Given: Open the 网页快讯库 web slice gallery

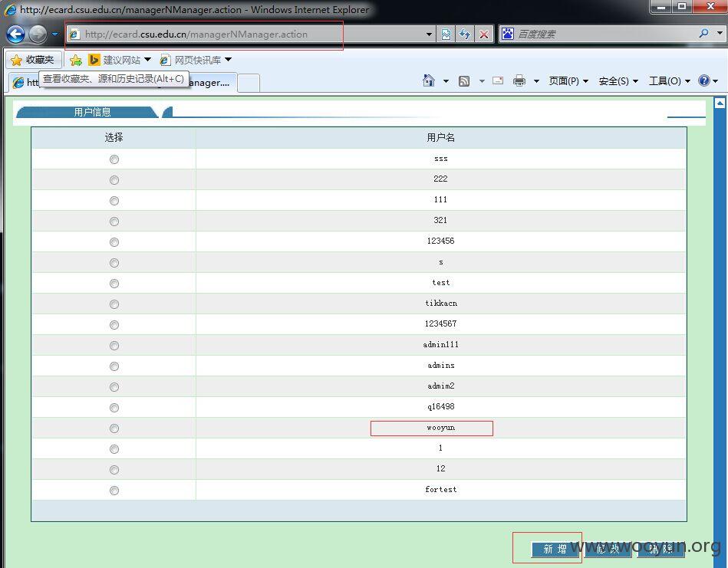Looking at the screenshot, I should [196, 60].
